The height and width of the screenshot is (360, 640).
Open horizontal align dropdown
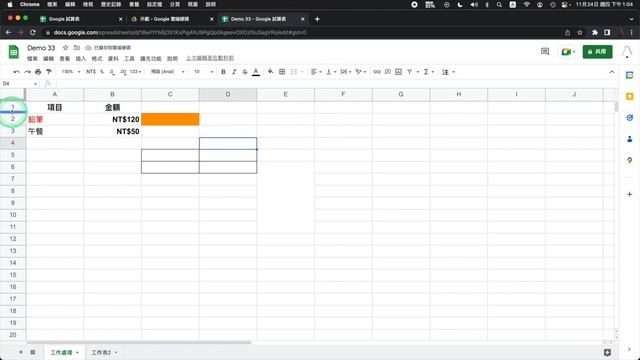point(316,72)
